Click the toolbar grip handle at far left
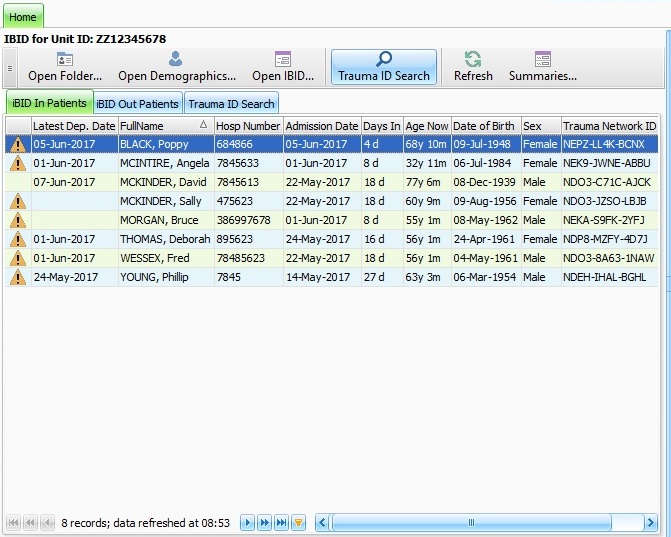 (10, 68)
